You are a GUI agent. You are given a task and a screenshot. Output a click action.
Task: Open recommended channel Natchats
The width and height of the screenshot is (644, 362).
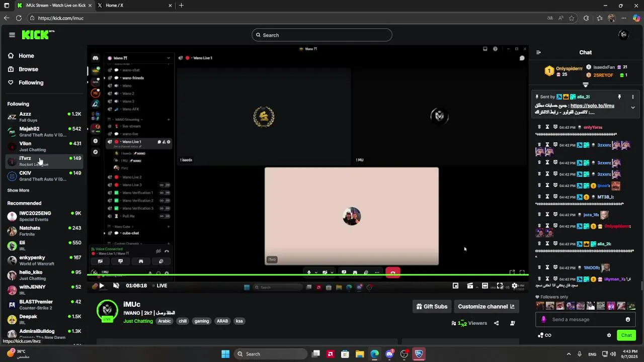44,231
